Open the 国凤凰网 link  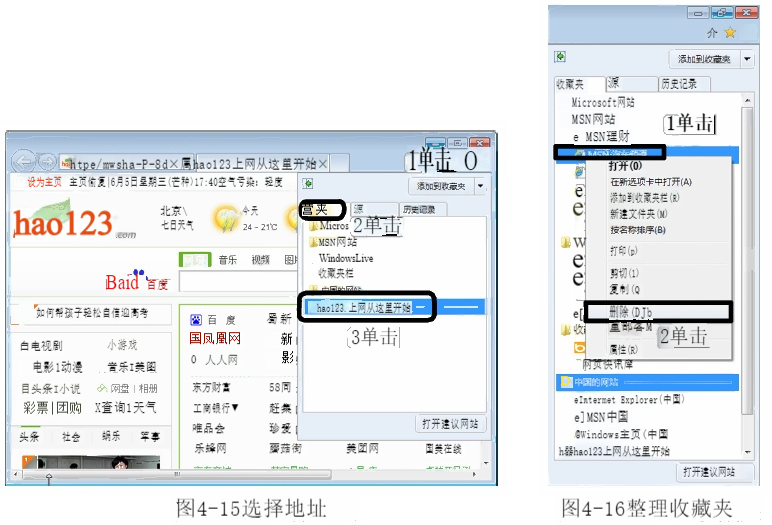215,338
